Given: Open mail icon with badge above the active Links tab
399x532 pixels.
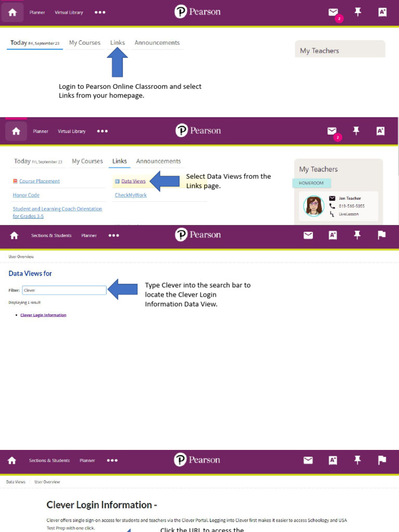Looking at the screenshot, I should pyautogui.click(x=332, y=131).
